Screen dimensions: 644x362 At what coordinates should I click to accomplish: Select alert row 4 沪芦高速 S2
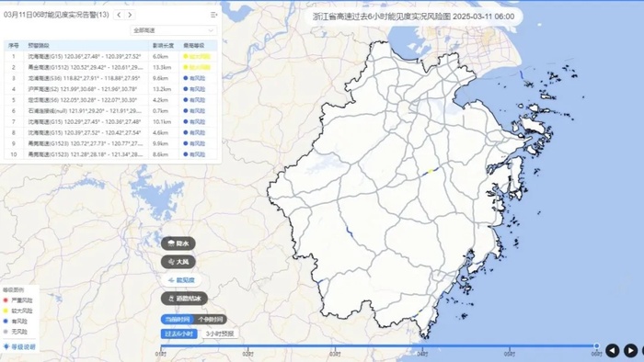point(111,89)
